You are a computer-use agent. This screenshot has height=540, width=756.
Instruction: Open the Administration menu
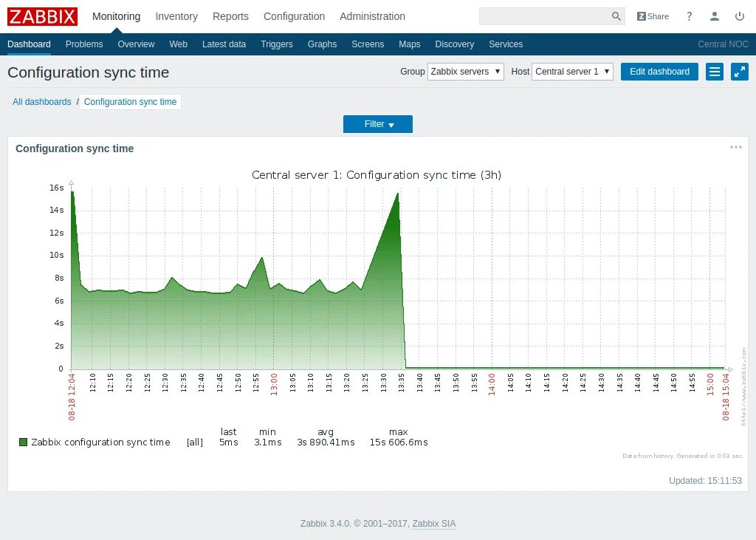tap(372, 16)
